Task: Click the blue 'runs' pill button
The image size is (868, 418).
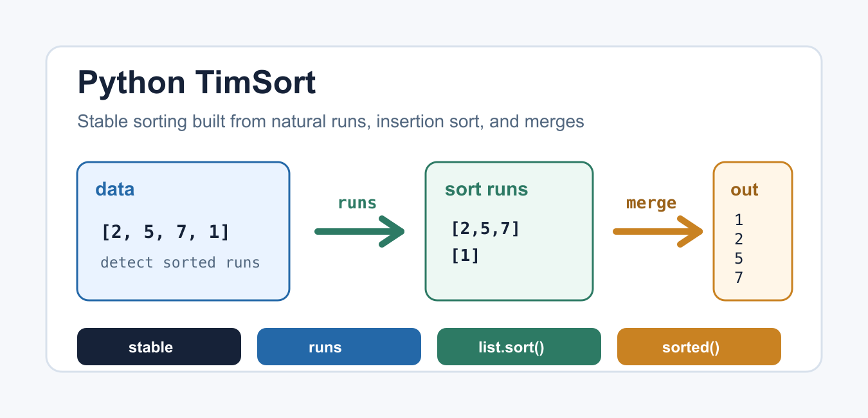Action: point(339,347)
